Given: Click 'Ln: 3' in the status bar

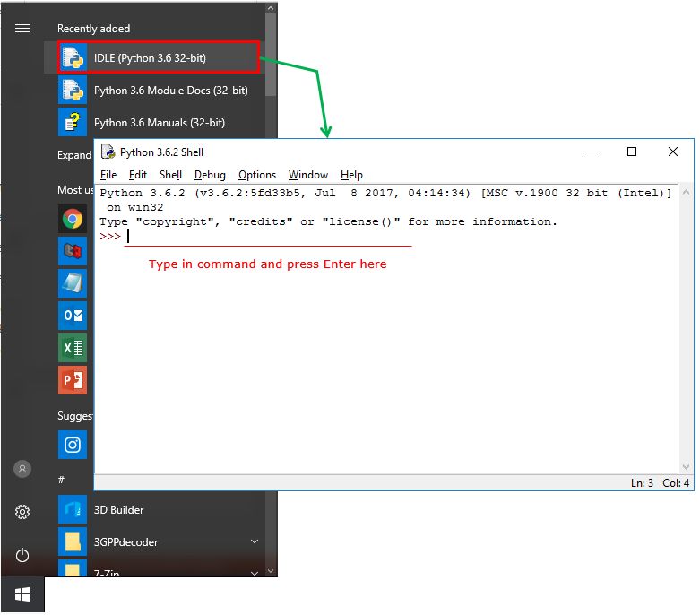Looking at the screenshot, I should pyautogui.click(x=642, y=483).
